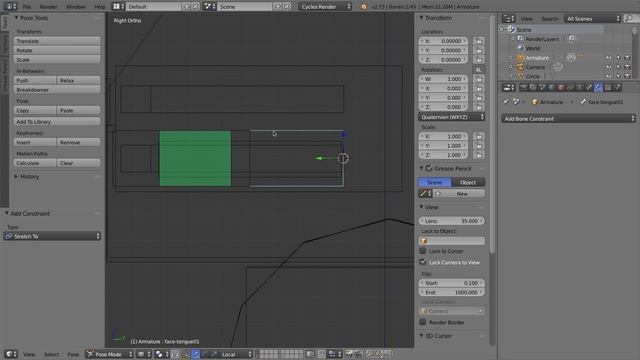Open the File menu
Screen dimensions: 640x360
point(27,7)
